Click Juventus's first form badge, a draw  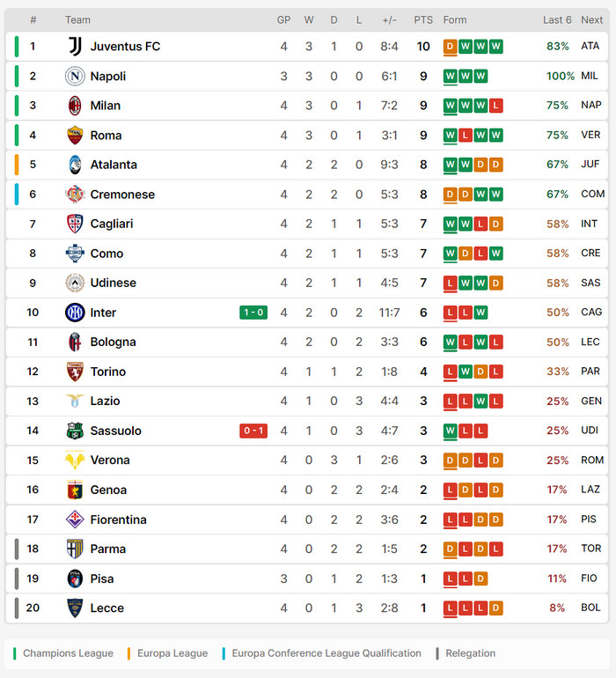pyautogui.click(x=451, y=47)
